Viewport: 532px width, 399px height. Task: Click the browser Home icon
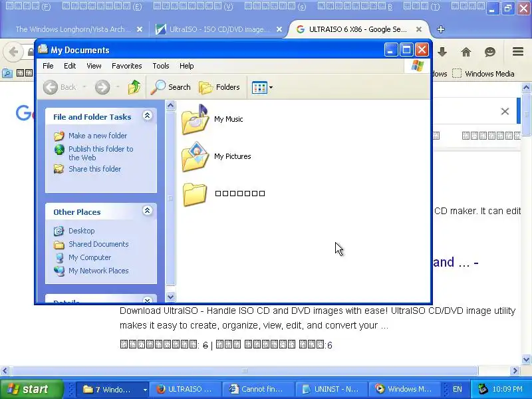click(466, 52)
